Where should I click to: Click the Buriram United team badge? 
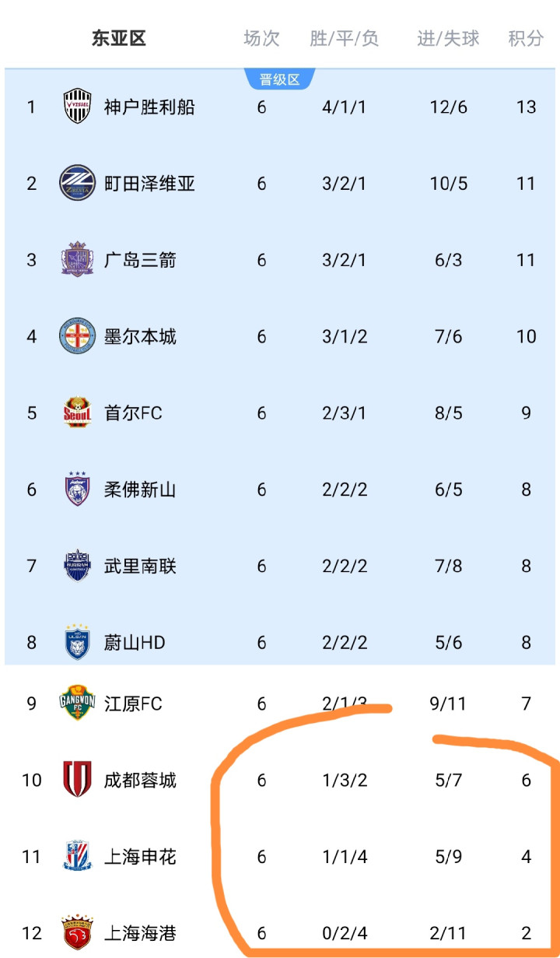(78, 566)
